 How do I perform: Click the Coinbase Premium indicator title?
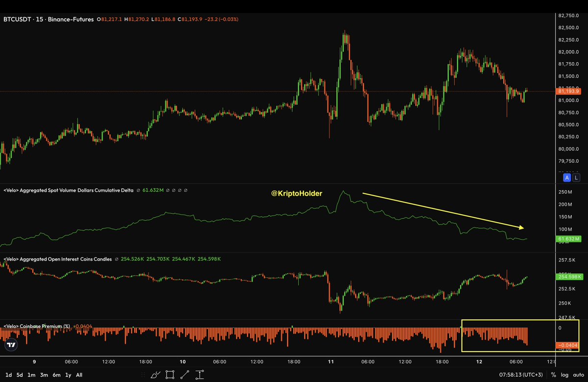pos(37,326)
